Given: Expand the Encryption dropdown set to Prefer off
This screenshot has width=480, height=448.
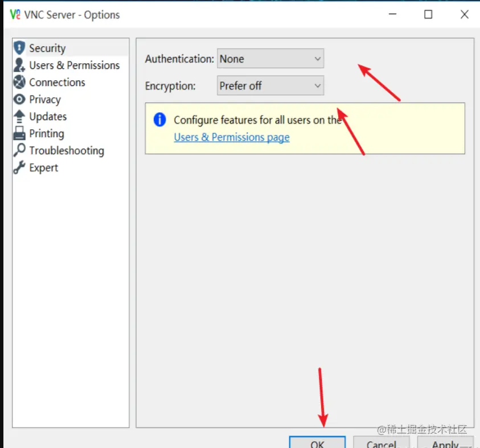Looking at the screenshot, I should coord(270,85).
